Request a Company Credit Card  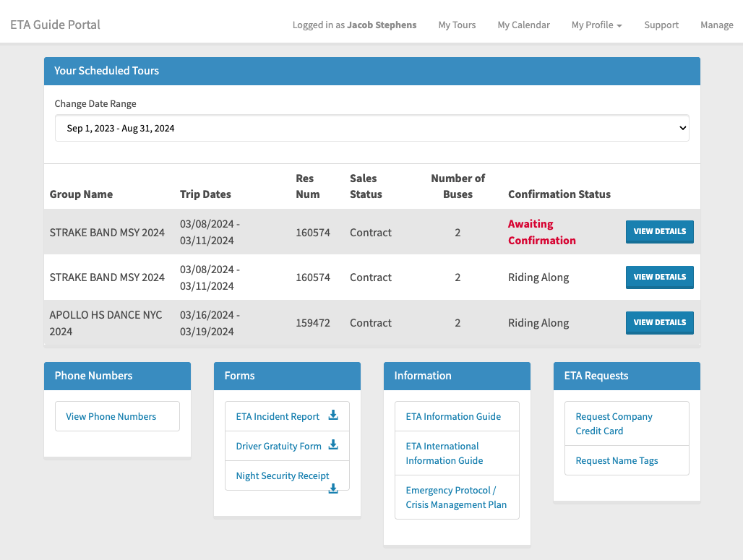pyautogui.click(x=613, y=423)
